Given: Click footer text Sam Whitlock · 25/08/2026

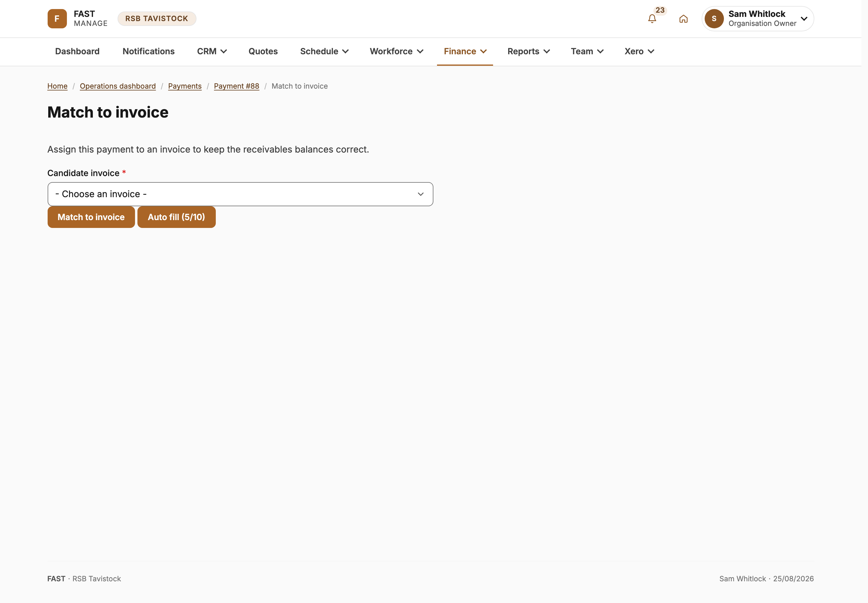Looking at the screenshot, I should point(766,579).
